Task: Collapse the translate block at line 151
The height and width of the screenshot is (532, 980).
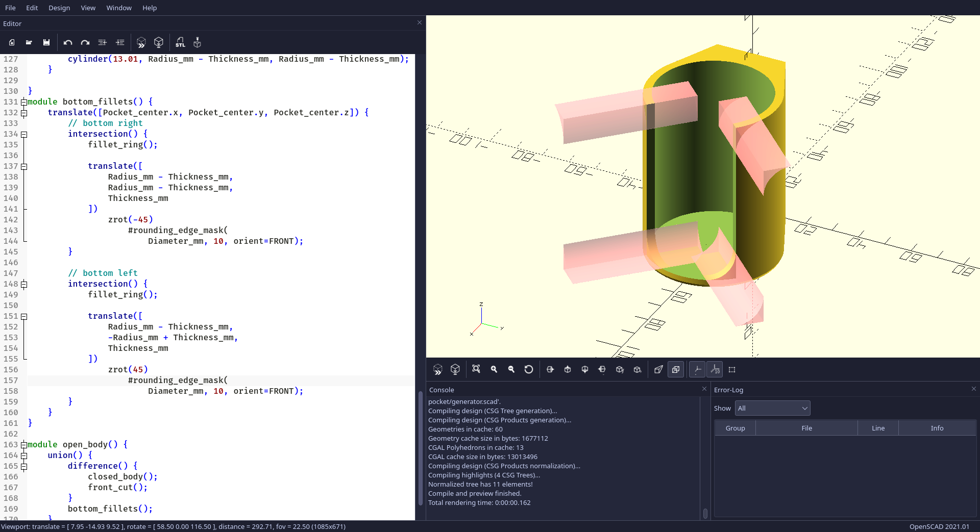Action: 24,316
